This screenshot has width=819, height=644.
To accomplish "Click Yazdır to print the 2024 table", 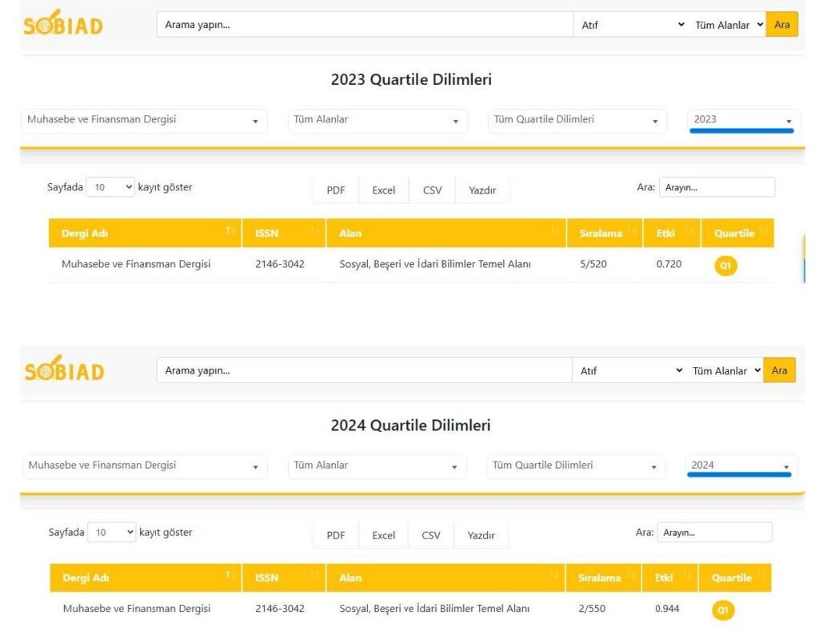I will pos(481,535).
